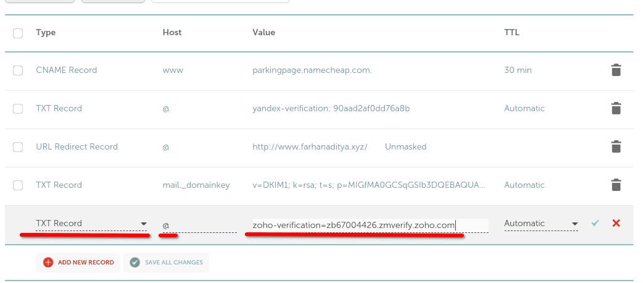
Task: Click Automatic TTL in yandex-verification row
Action: pos(524,109)
